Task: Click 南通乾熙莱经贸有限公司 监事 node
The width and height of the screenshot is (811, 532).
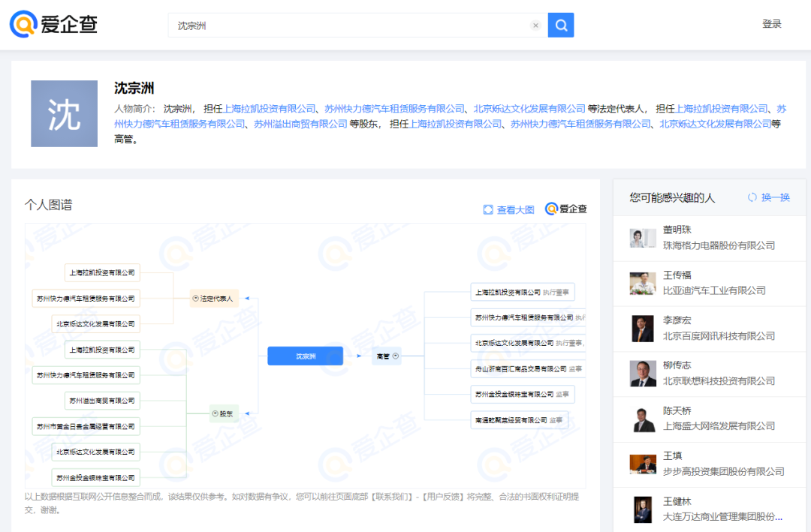Action: (x=520, y=420)
